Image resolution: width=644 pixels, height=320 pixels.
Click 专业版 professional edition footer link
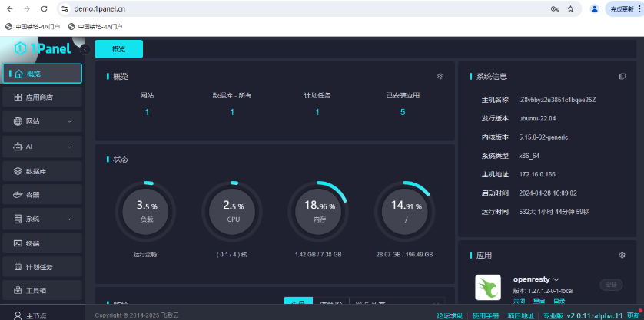coord(553,316)
